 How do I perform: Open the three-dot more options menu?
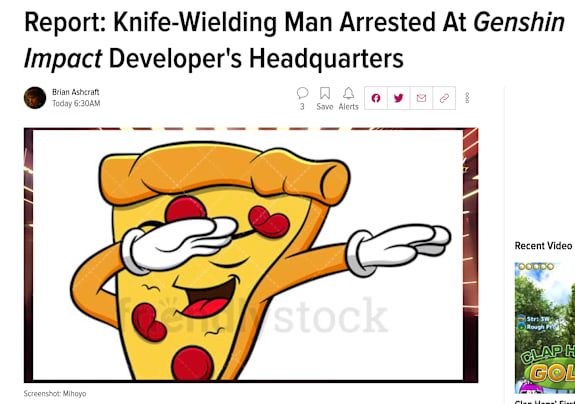tap(467, 98)
